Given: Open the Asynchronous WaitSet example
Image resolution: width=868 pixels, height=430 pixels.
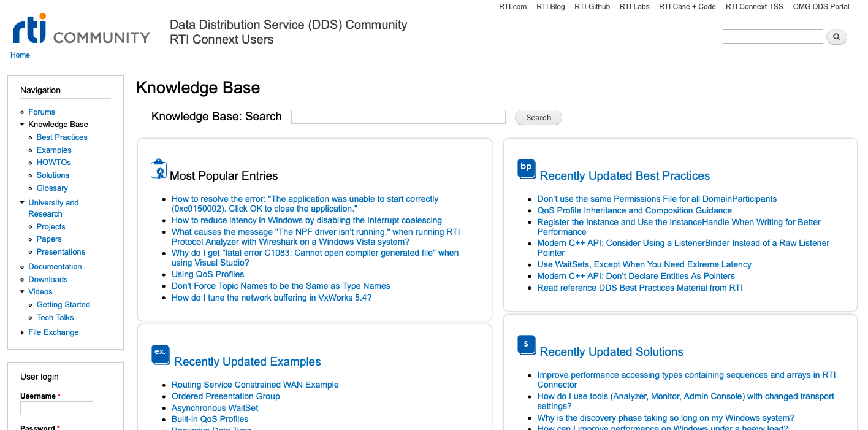Looking at the screenshot, I should [x=215, y=409].
